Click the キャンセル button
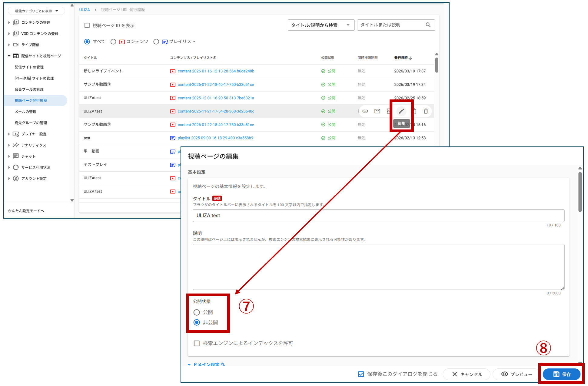The image size is (588, 386). [x=467, y=374]
